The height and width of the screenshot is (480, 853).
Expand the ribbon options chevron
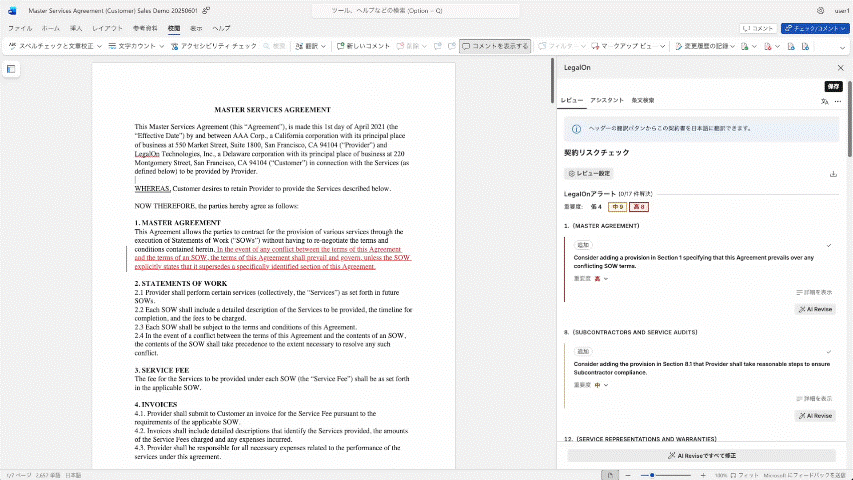point(842,47)
